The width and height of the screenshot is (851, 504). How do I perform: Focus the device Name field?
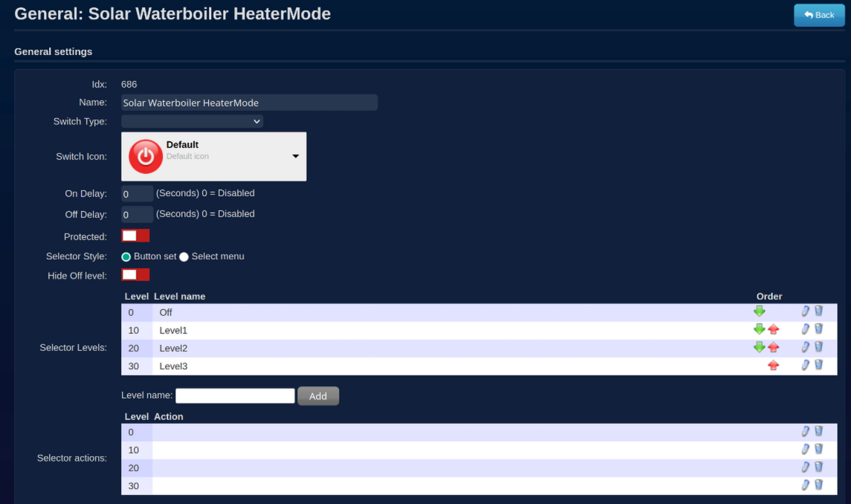point(249,103)
